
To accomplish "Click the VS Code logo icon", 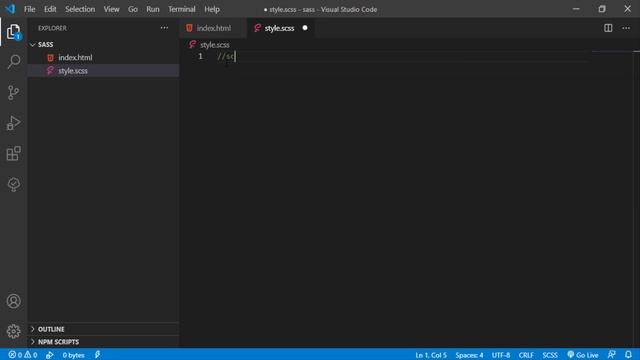I will click(10, 9).
